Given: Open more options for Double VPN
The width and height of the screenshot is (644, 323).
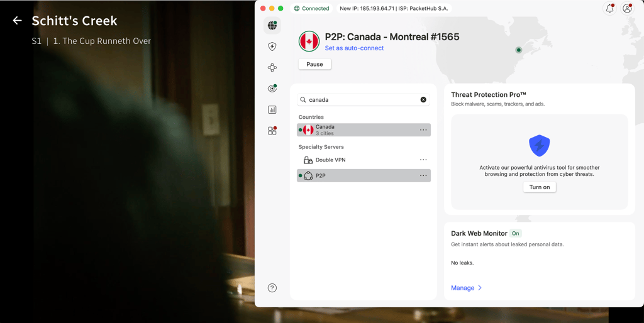Looking at the screenshot, I should click(423, 160).
